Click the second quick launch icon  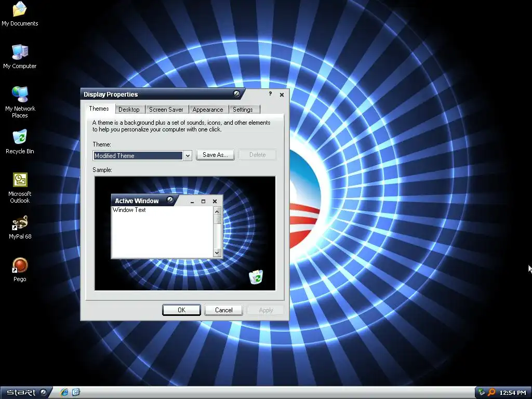click(x=76, y=392)
